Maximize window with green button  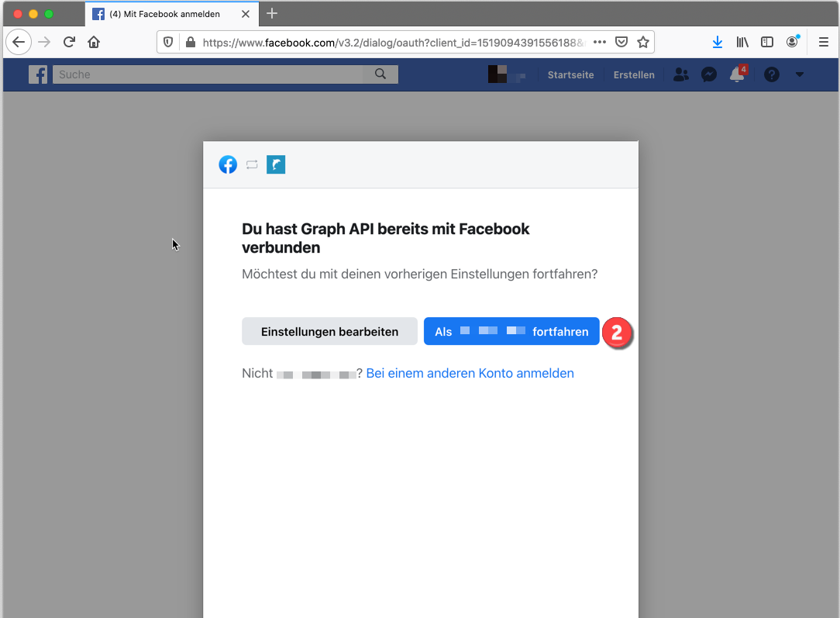pos(49,14)
